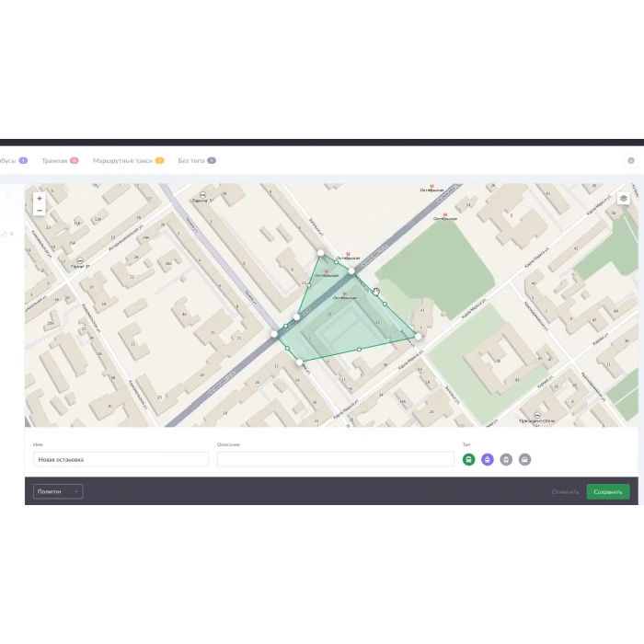Focus the Имя field with Новая остановка

[121, 459]
